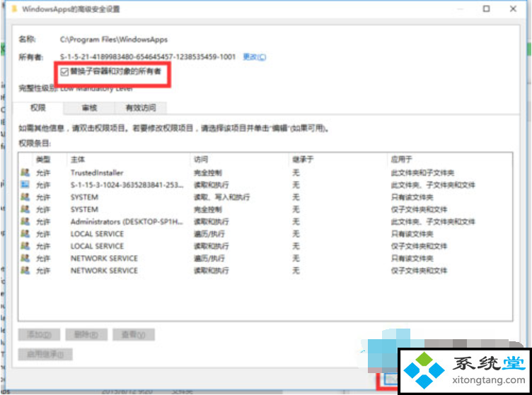Toggle the 替换子容器和对象的所有者 checkbox
Viewport: 532px width, 395px height.
point(64,71)
